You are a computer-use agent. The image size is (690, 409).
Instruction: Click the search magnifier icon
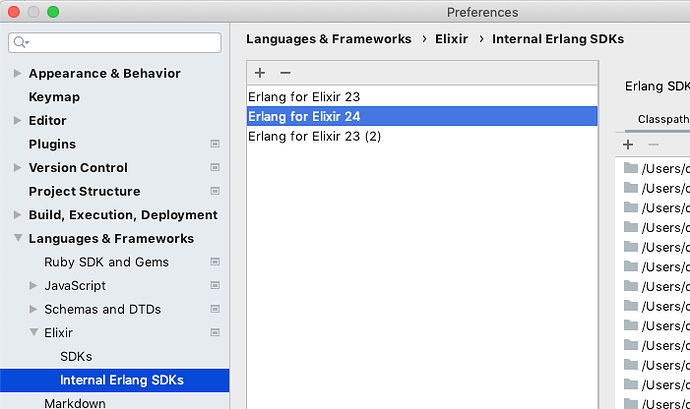(x=20, y=42)
